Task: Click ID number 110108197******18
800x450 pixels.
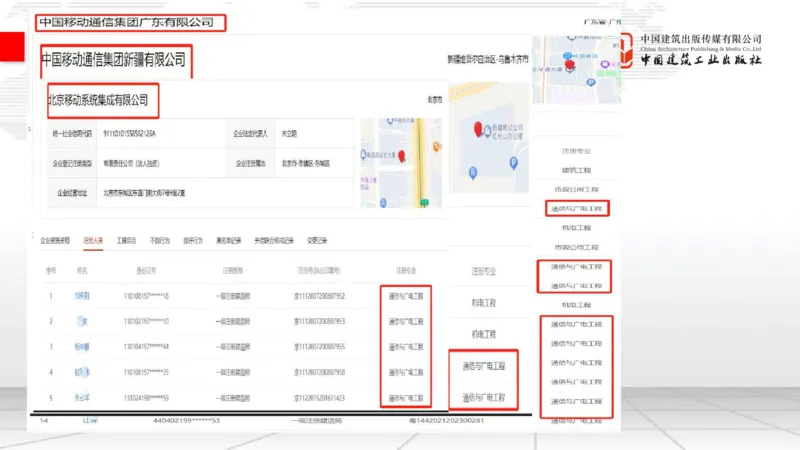Action: pos(146,296)
